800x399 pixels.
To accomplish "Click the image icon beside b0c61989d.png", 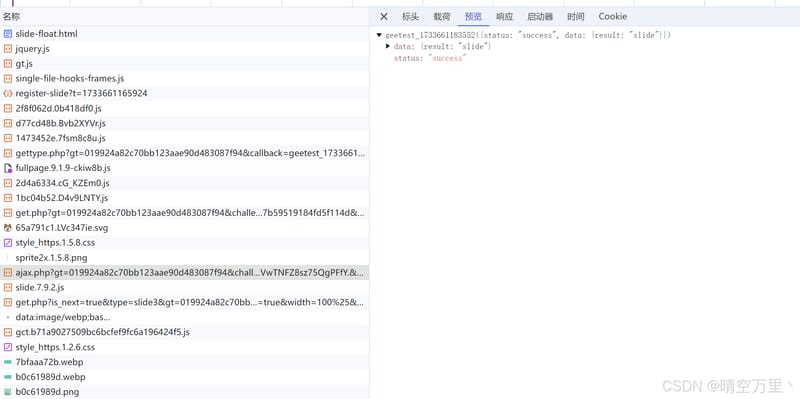I will pyautogui.click(x=8, y=392).
